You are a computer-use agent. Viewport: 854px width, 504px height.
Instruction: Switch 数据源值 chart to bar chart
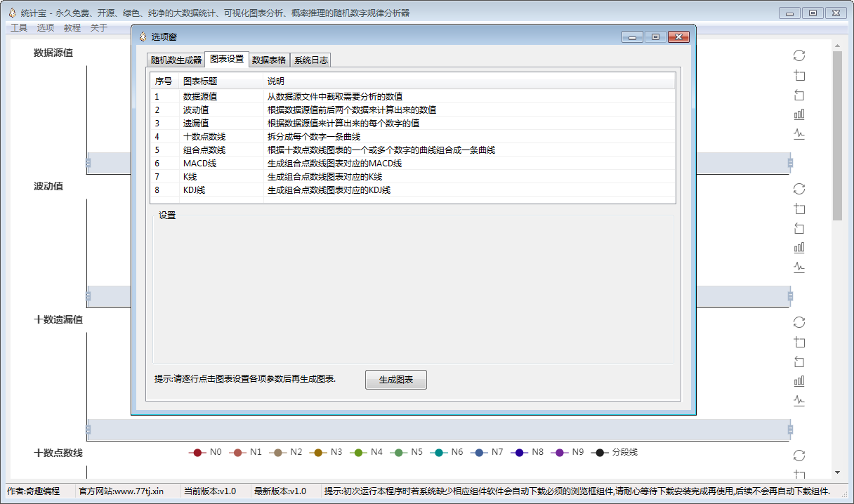tap(799, 114)
